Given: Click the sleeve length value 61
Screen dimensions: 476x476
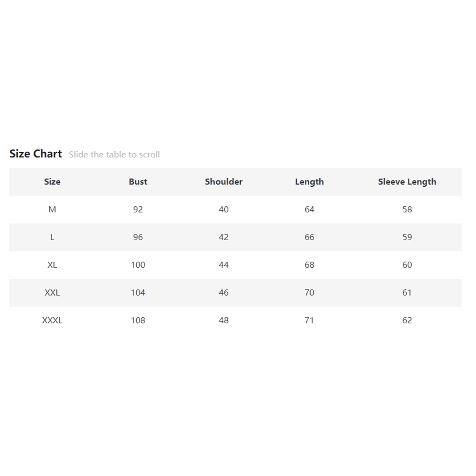Looking at the screenshot, I should pyautogui.click(x=407, y=292).
